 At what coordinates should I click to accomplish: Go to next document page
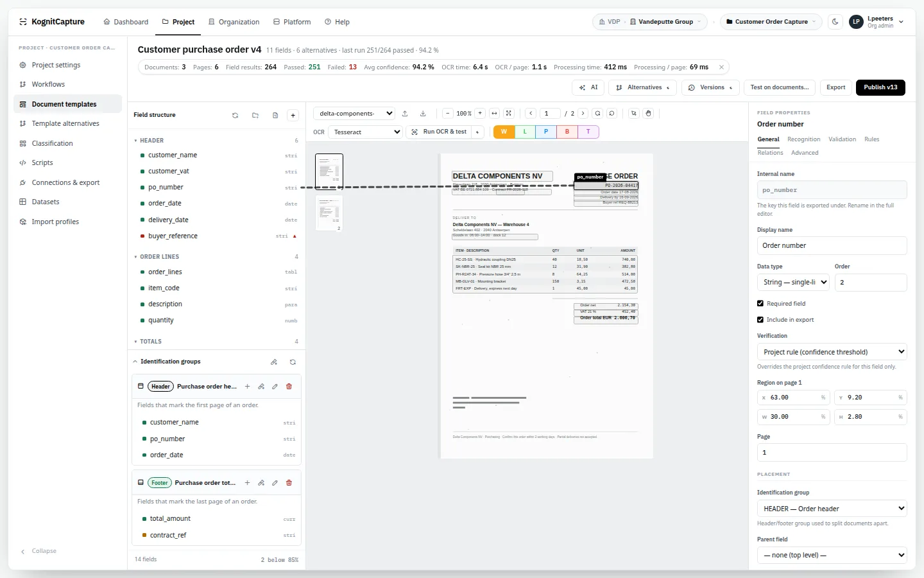pyautogui.click(x=583, y=114)
